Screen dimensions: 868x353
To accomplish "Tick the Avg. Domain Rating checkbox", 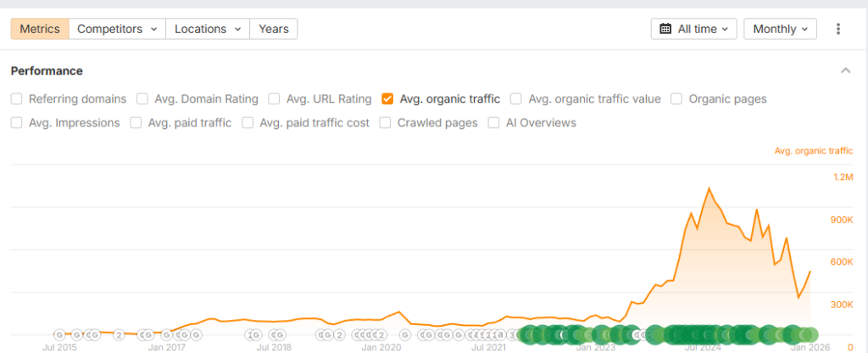I will click(x=142, y=98).
